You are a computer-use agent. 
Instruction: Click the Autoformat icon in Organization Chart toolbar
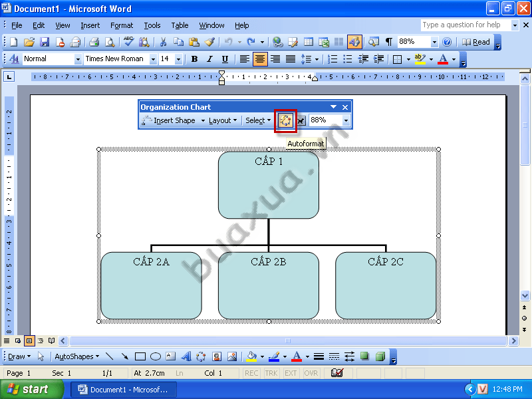click(285, 120)
